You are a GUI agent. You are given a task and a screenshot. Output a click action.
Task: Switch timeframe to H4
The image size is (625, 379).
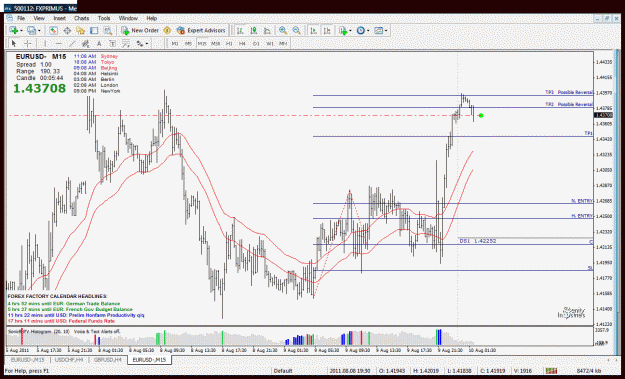coord(242,43)
